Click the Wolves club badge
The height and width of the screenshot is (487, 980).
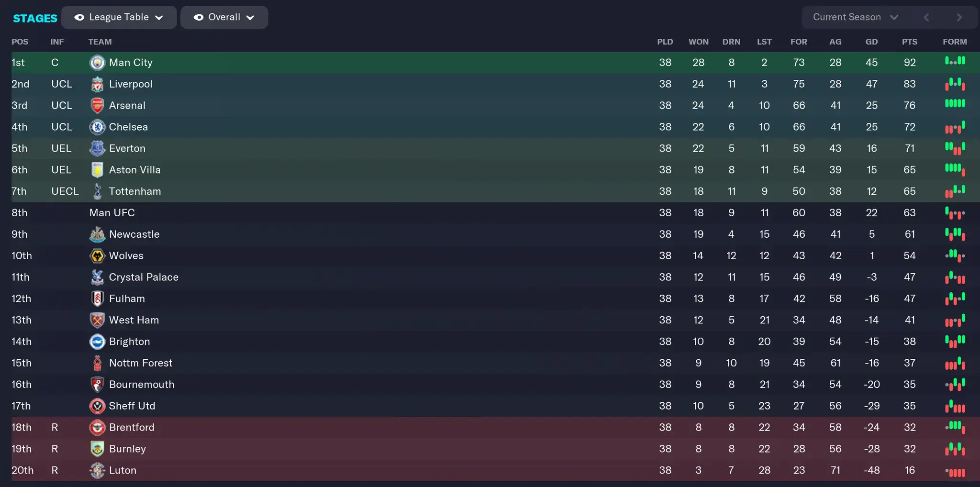coord(97,256)
